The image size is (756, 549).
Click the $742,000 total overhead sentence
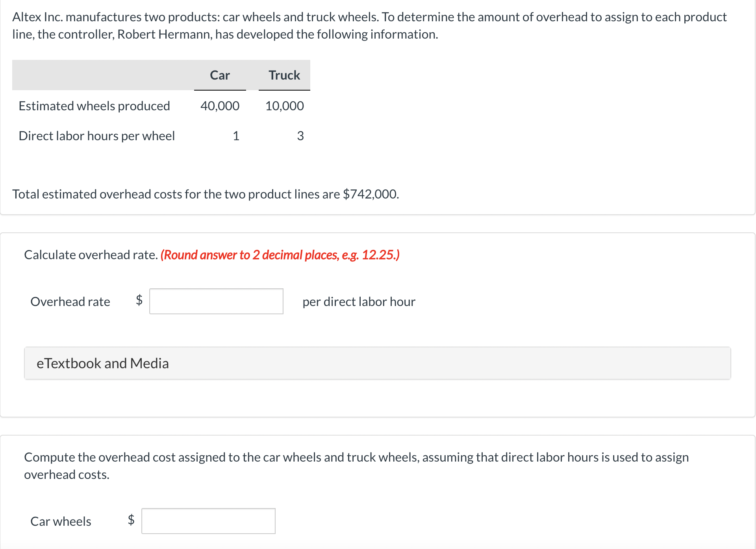click(206, 194)
